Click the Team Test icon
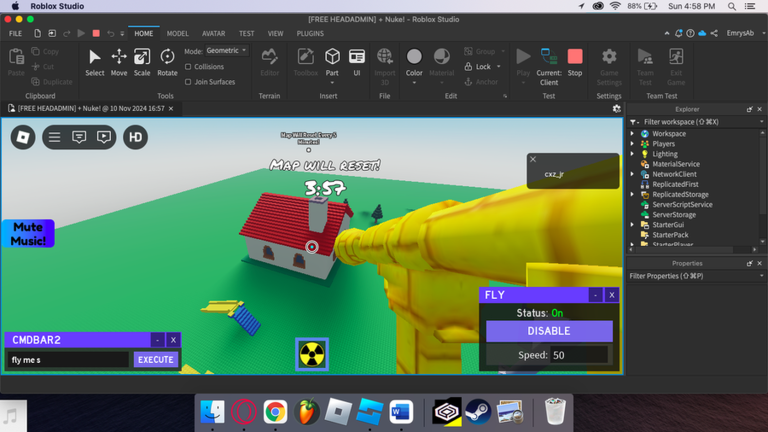The width and height of the screenshot is (768, 432). click(x=645, y=57)
